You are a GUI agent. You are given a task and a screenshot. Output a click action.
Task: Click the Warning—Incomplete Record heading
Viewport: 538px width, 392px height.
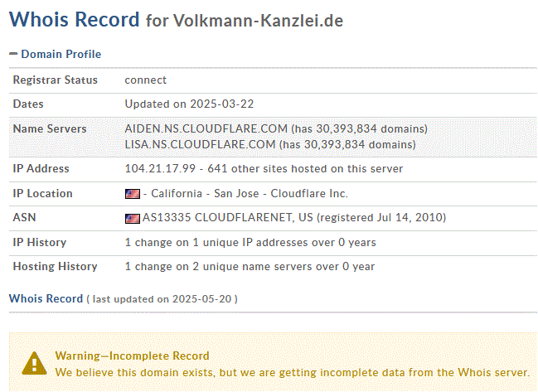132,356
